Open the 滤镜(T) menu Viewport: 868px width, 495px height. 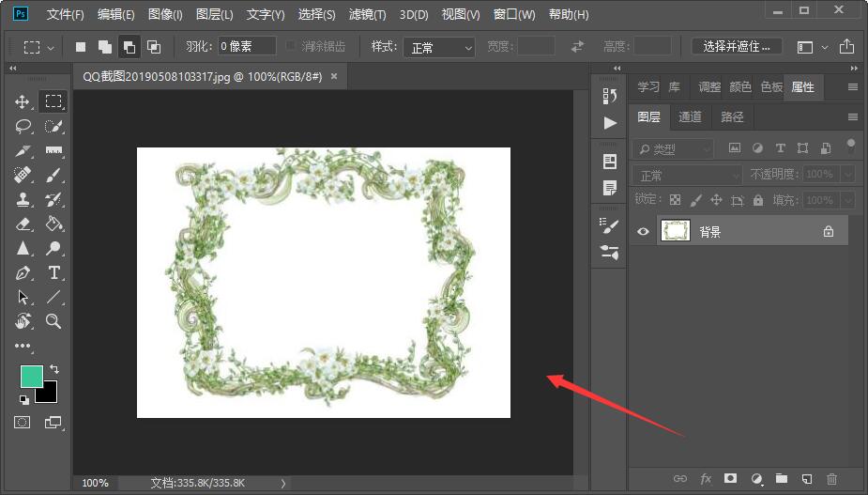click(x=367, y=14)
